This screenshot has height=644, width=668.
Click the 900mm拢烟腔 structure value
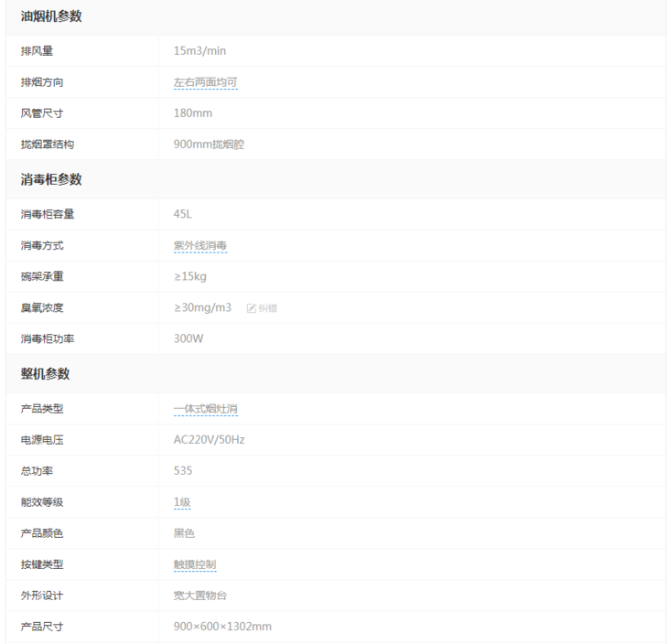click(209, 145)
